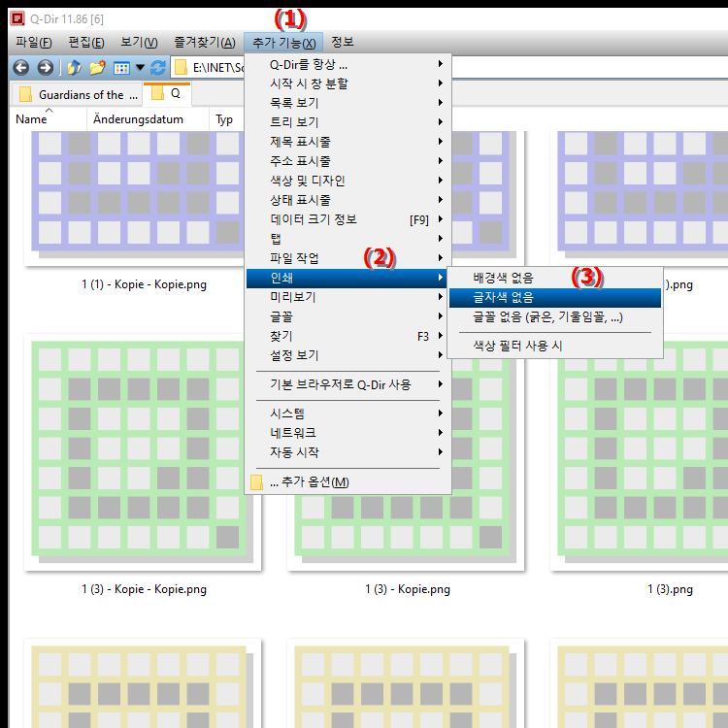728x728 pixels.
Task: Click the folder up navigation icon
Action: (75, 68)
